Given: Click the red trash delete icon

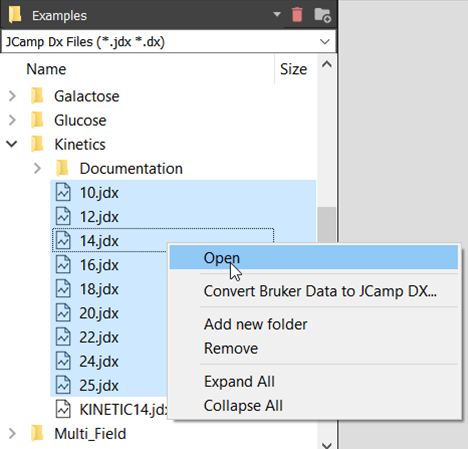Looking at the screenshot, I should pos(297,15).
